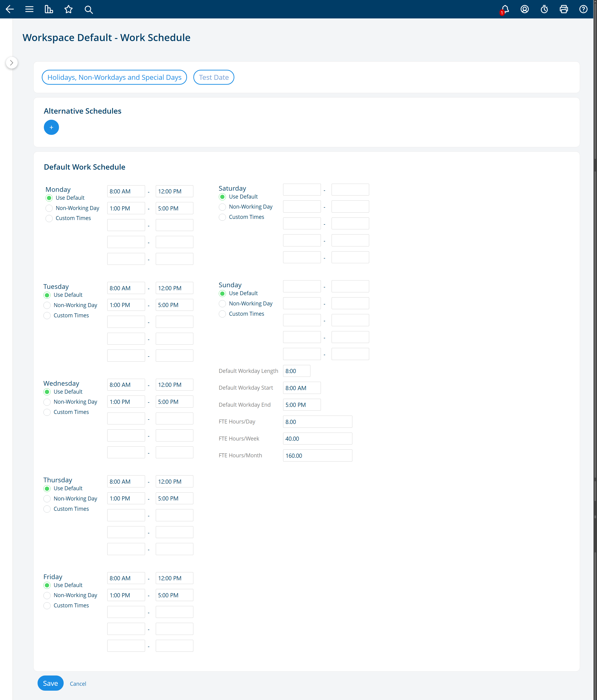Click Friday 5:00 PM end field
Screen dimensions: 597x700
click(174, 595)
